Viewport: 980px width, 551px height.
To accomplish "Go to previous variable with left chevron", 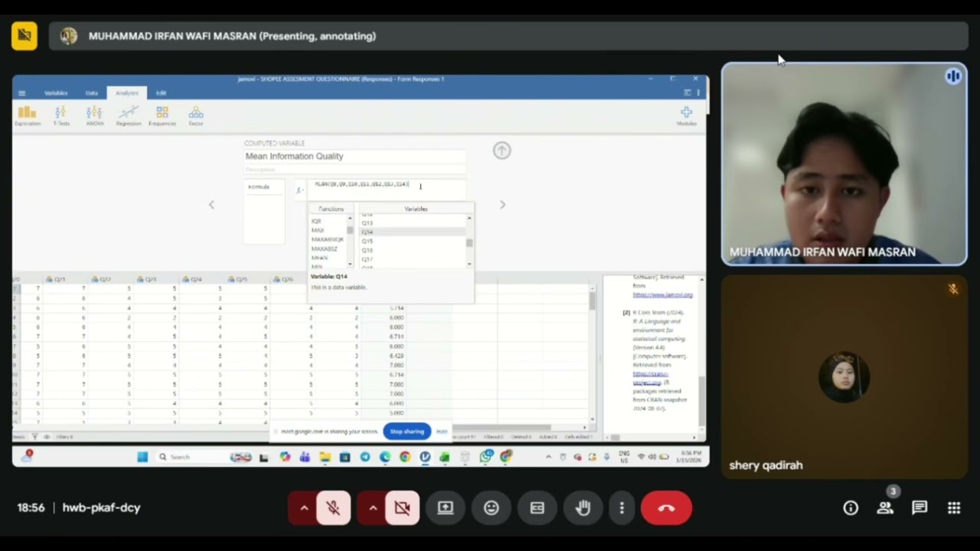I will tap(211, 204).
